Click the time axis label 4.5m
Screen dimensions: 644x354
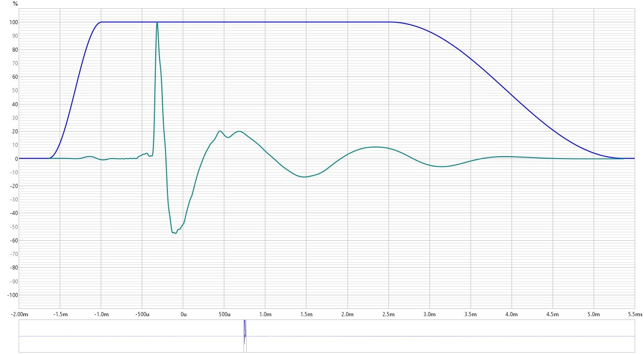coord(553,314)
